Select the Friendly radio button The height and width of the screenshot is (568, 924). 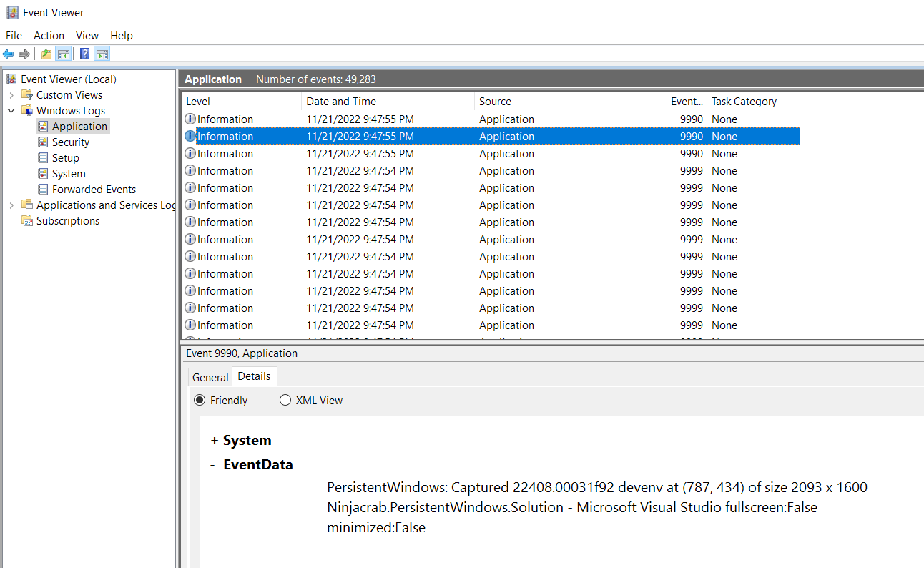(x=200, y=400)
